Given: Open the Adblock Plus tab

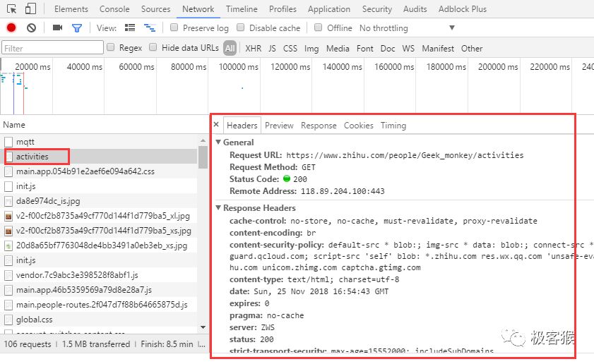Looking at the screenshot, I should pyautogui.click(x=463, y=9).
